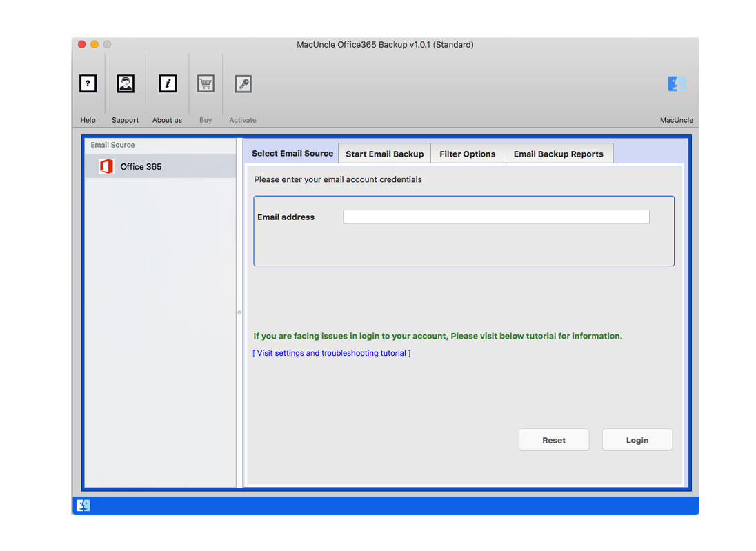The width and height of the screenshot is (756, 551).
Task: Select Office 365 from the Email Source list
Action: click(141, 166)
